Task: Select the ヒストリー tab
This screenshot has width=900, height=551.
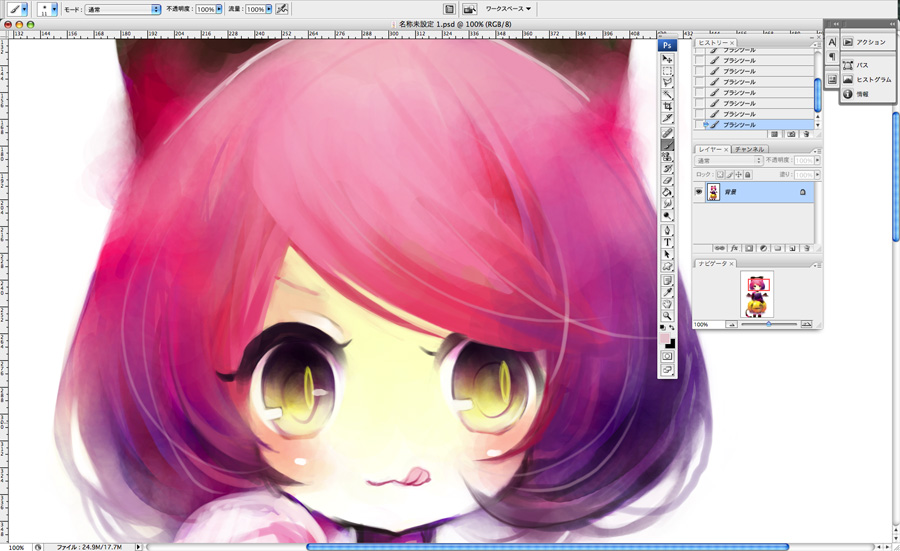Action: [713, 43]
